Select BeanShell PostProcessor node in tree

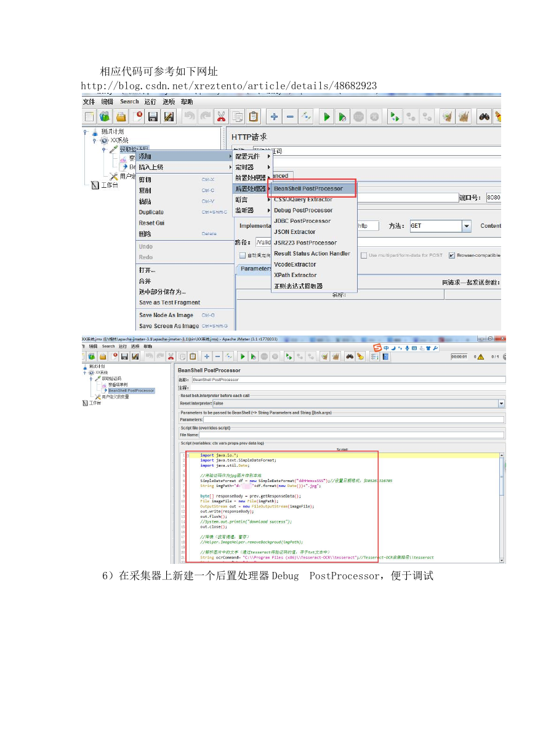[131, 390]
